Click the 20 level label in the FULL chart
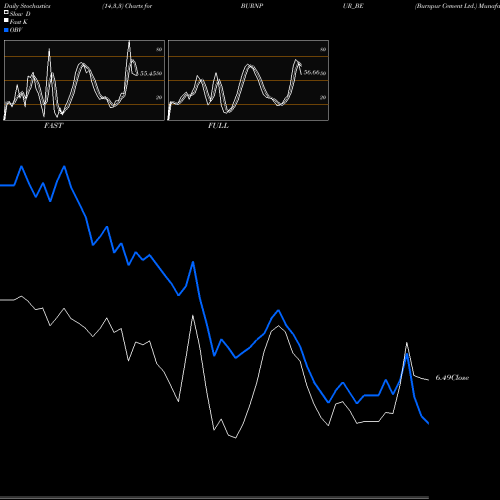500x500 pixels. pos(323,97)
